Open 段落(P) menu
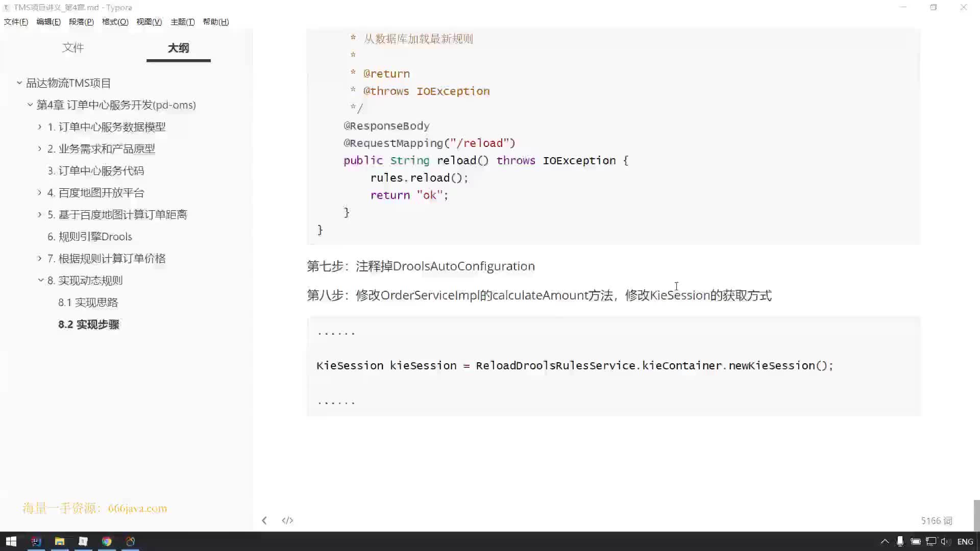 coord(81,22)
